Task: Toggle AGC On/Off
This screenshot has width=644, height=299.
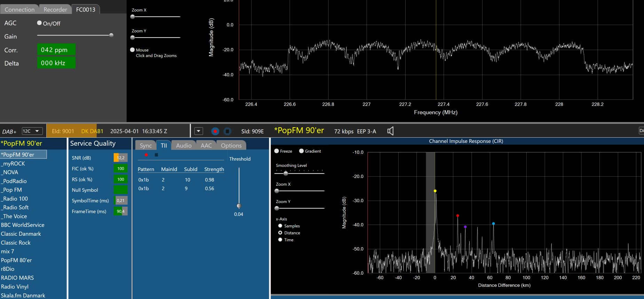Action: coord(40,23)
